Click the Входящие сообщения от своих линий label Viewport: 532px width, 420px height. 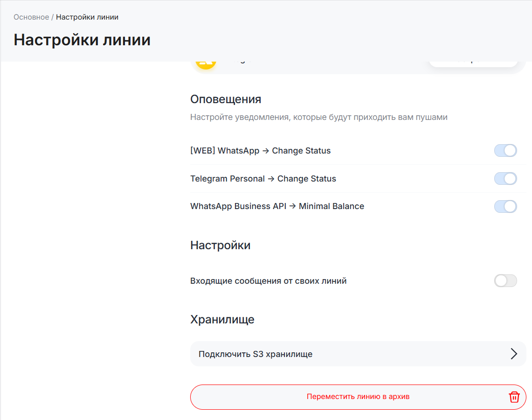(x=268, y=281)
